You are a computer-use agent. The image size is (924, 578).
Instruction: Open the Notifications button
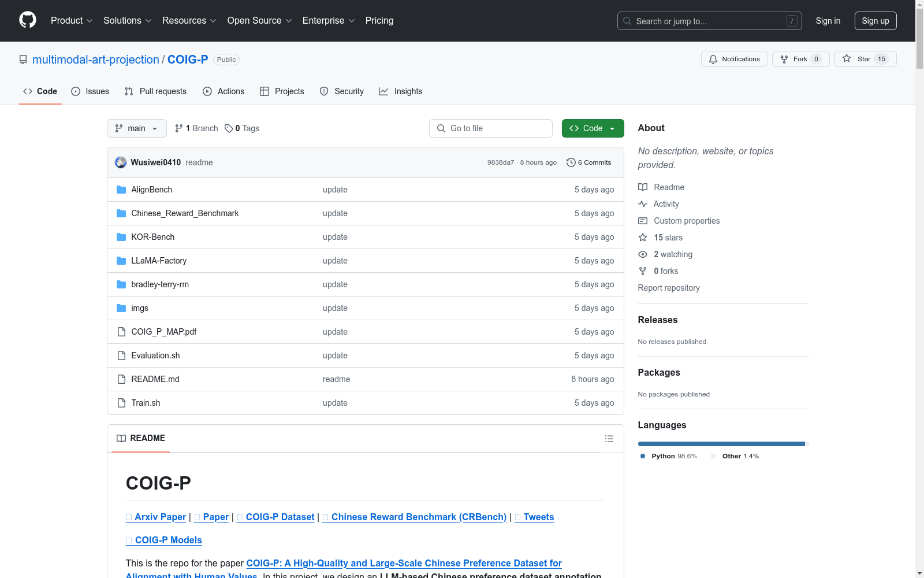tap(734, 59)
